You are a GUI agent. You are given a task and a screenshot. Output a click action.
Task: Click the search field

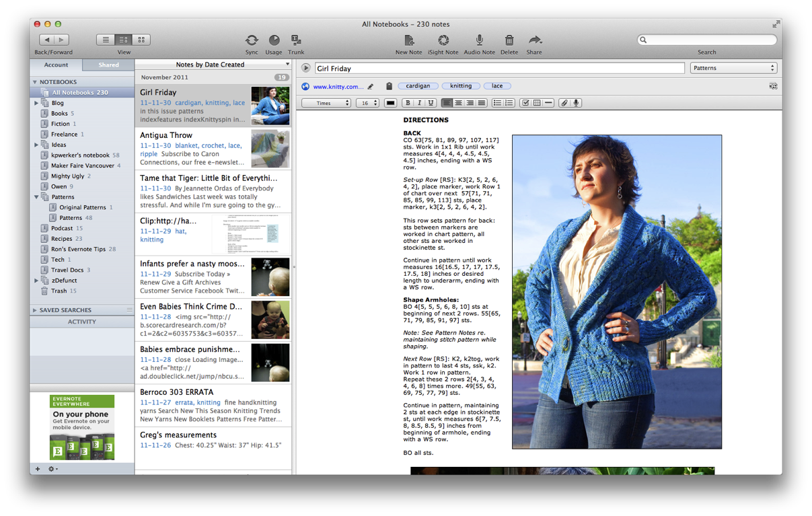pyautogui.click(x=707, y=40)
